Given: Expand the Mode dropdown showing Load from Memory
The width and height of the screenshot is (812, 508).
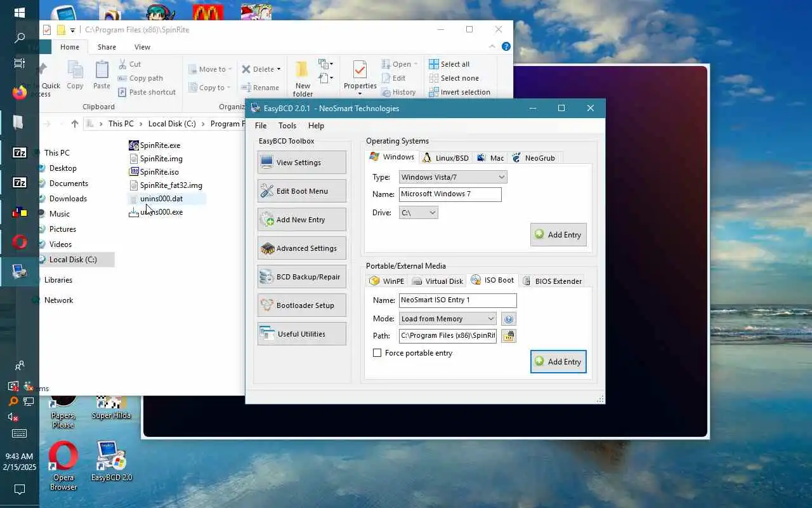Looking at the screenshot, I should (447, 319).
